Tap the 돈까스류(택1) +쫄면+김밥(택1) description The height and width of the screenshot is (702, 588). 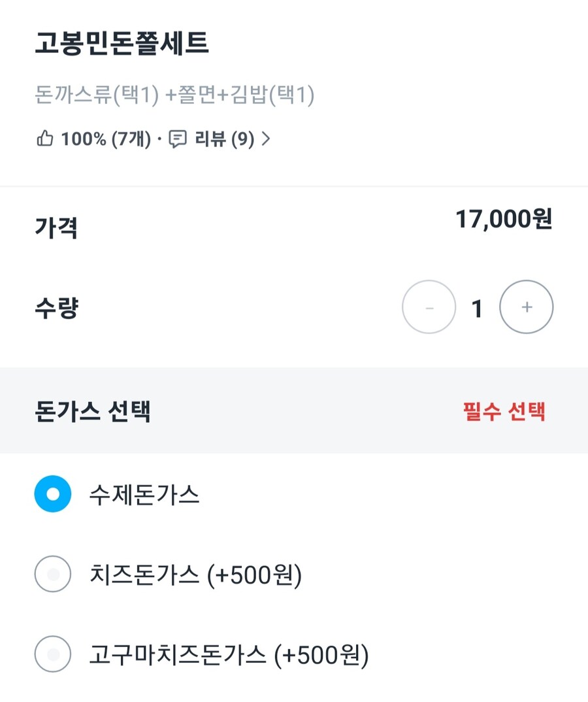tap(174, 95)
